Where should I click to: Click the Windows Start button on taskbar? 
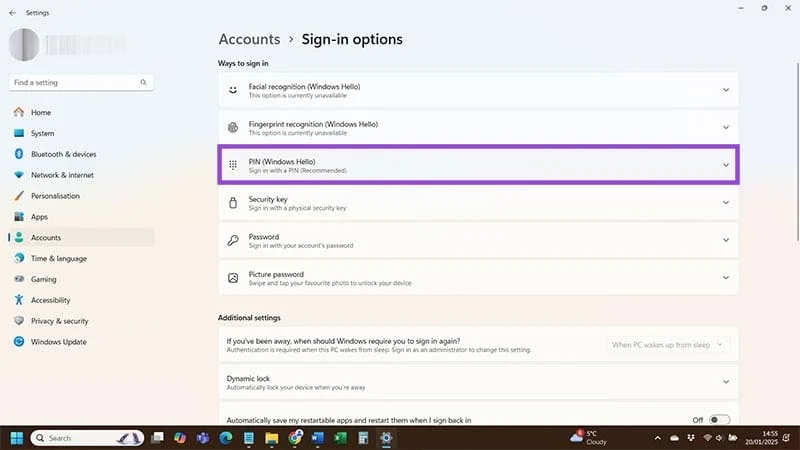(17, 438)
